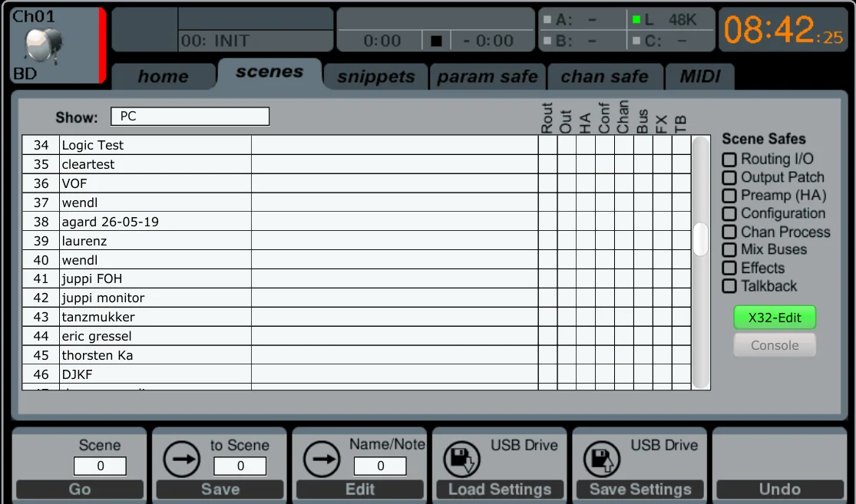This screenshot has width=856, height=504.
Task: Click the scene list scrollbar handle
Action: (x=700, y=239)
